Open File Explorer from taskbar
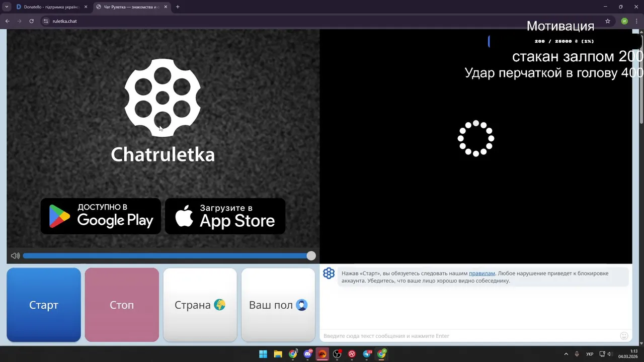 click(278, 354)
